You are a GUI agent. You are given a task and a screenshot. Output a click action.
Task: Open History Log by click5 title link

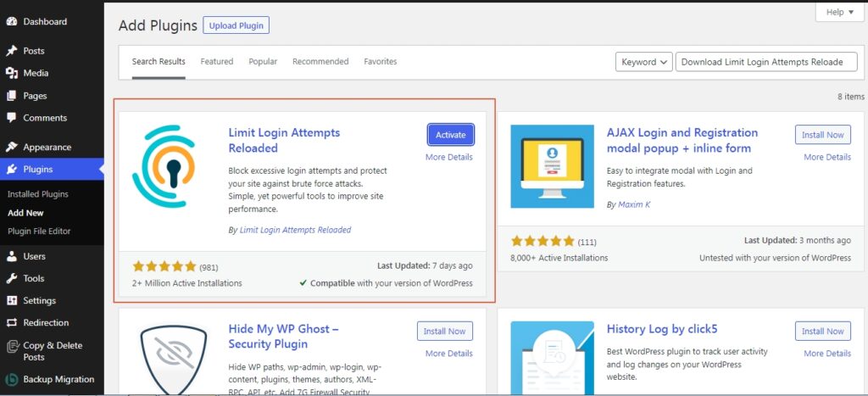coord(662,329)
